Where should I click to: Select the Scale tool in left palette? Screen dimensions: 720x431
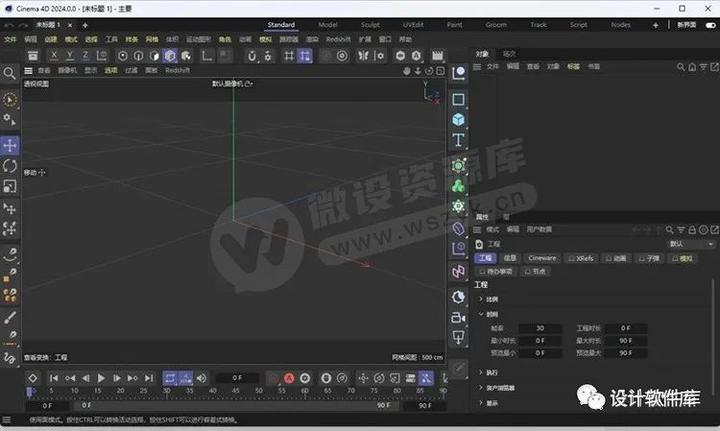pos(10,186)
